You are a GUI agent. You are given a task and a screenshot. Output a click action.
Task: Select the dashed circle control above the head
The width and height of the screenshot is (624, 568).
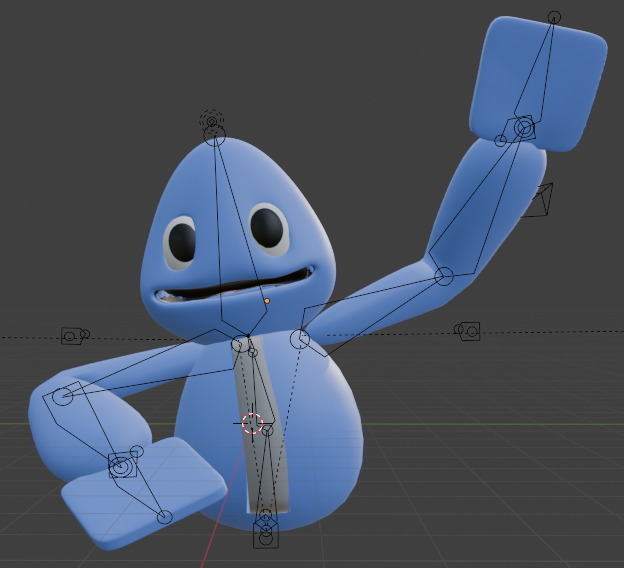pyautogui.click(x=212, y=121)
